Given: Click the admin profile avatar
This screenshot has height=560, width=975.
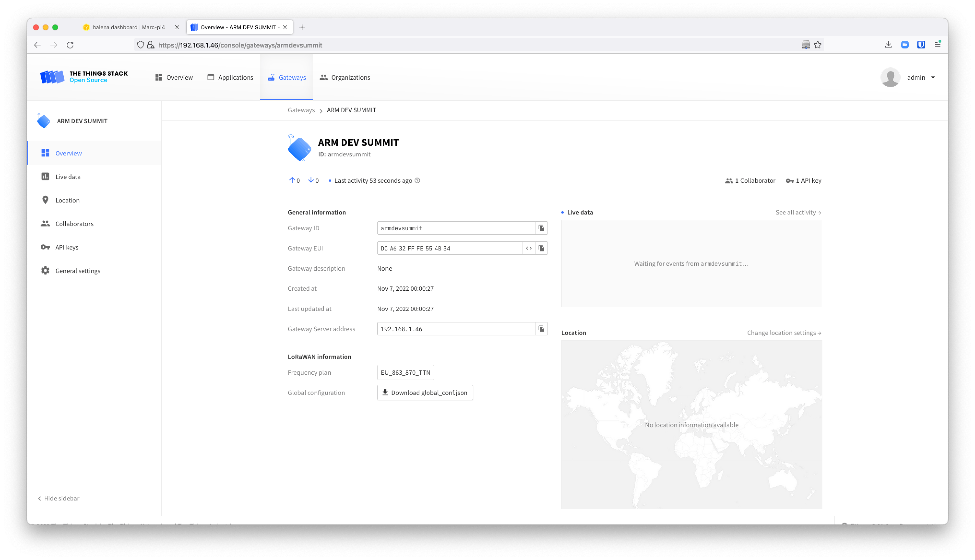Looking at the screenshot, I should click(890, 77).
